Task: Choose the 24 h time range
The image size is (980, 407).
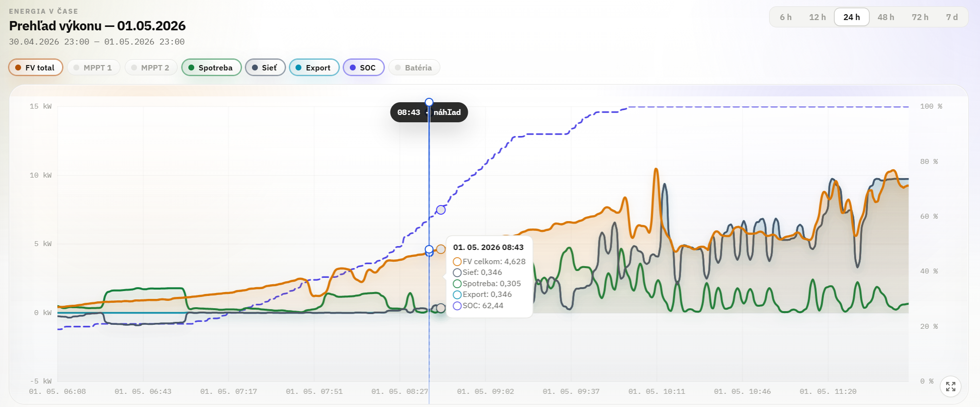Action: click(852, 17)
